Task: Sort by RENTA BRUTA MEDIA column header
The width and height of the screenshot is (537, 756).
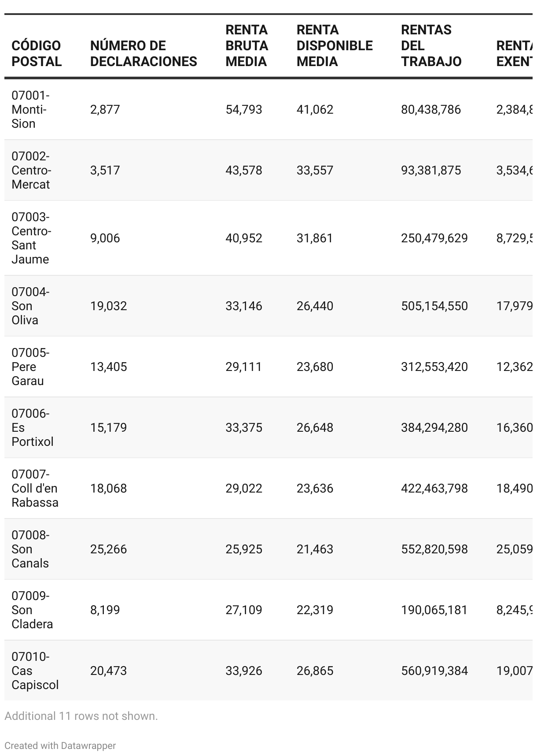Action: (247, 45)
